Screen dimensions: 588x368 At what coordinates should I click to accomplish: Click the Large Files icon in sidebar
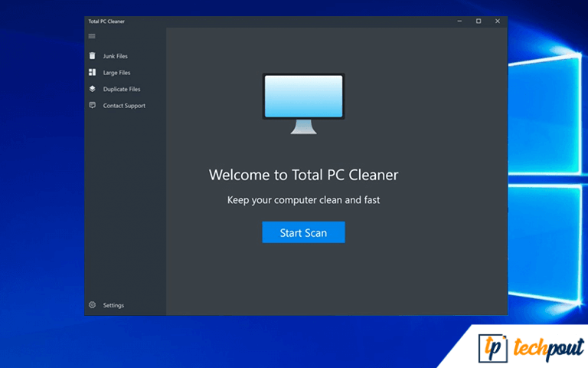point(92,73)
